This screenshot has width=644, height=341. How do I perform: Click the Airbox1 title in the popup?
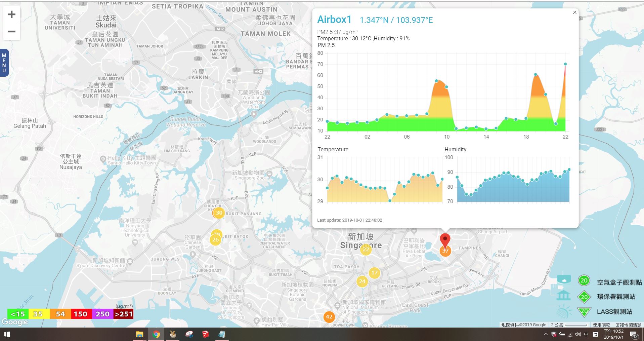[x=334, y=20]
